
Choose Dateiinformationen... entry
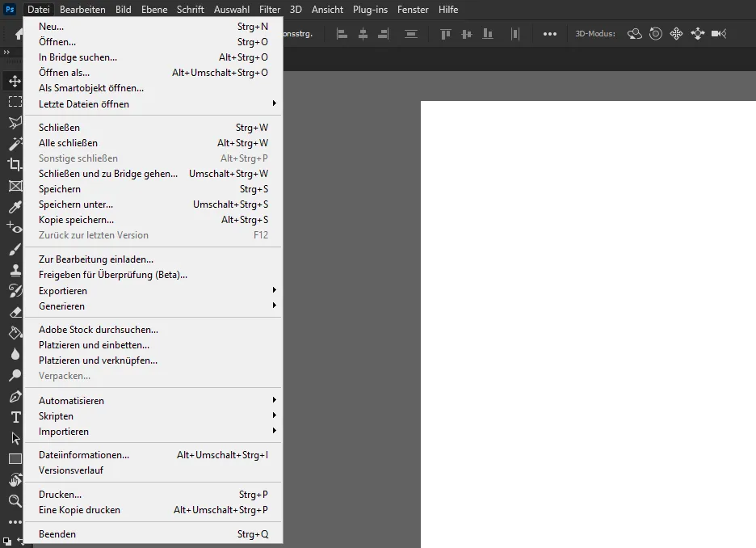(x=153, y=455)
